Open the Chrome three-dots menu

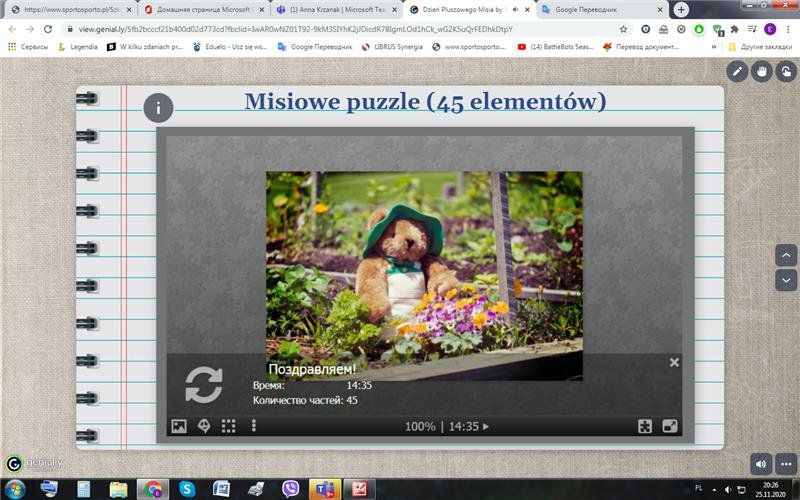click(788, 29)
